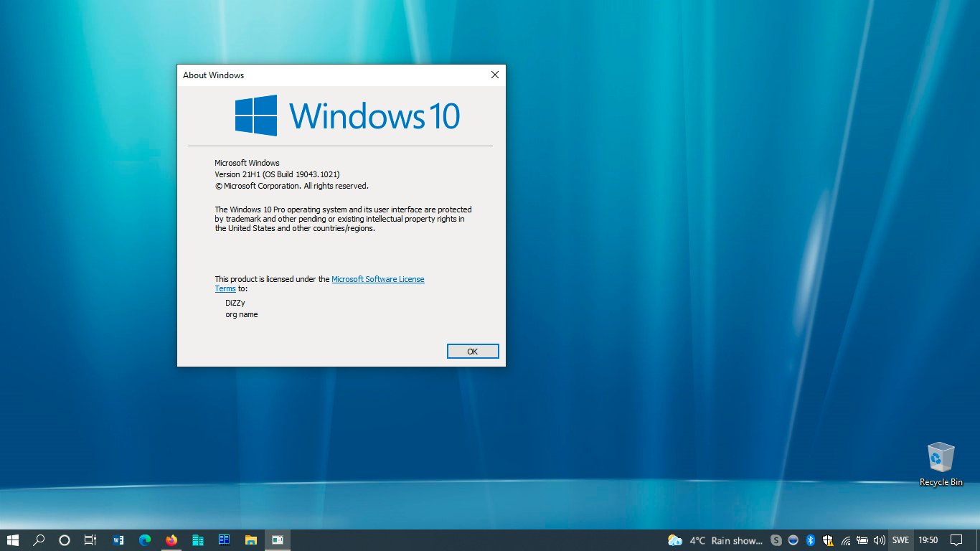Open the Windows Start menu
This screenshot has width=980, height=551.
(x=13, y=540)
